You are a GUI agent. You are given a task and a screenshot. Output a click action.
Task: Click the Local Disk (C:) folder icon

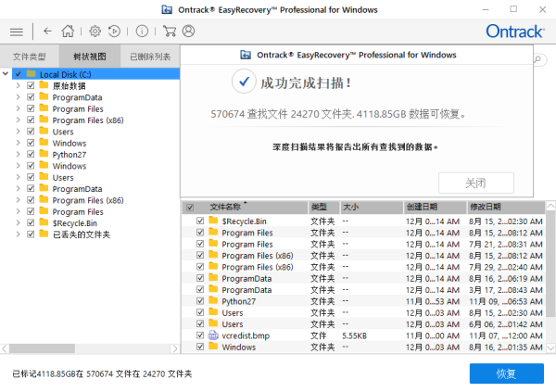(32, 74)
